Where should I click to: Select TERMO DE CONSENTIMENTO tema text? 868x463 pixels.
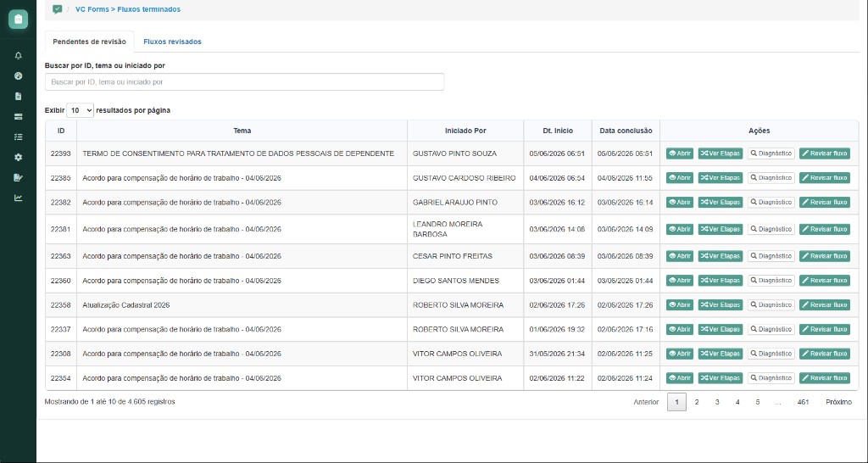click(238, 153)
